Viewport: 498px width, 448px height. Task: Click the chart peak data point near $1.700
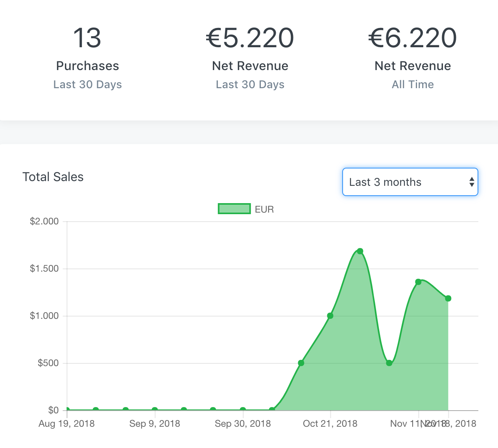(x=360, y=251)
